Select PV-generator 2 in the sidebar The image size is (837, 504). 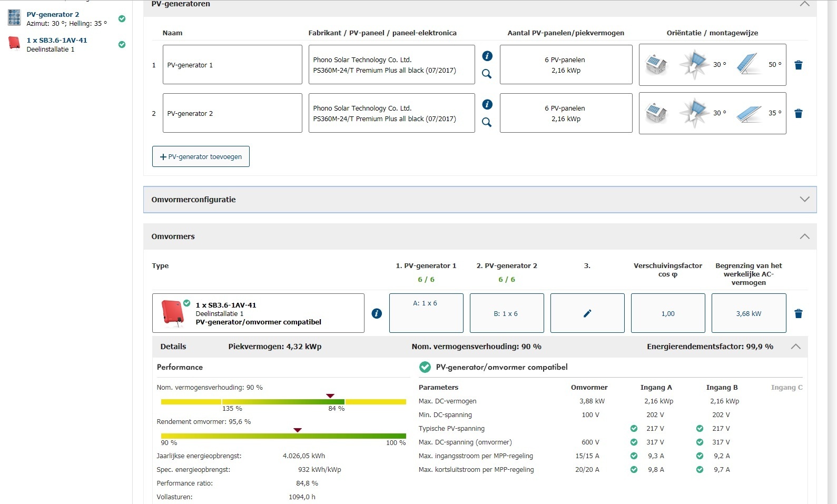pos(53,15)
